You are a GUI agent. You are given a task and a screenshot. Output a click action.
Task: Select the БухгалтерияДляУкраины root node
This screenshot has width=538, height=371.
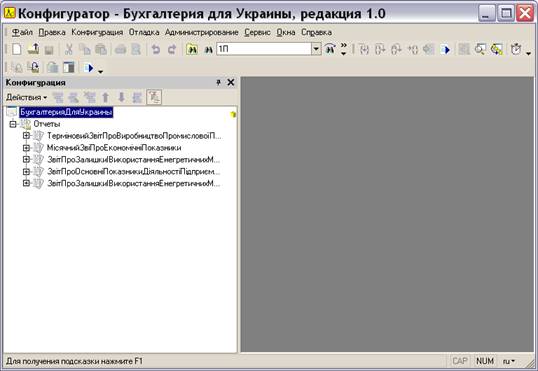click(66, 112)
